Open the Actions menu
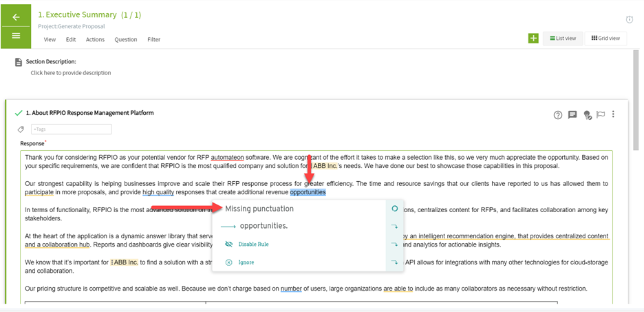 coord(95,39)
